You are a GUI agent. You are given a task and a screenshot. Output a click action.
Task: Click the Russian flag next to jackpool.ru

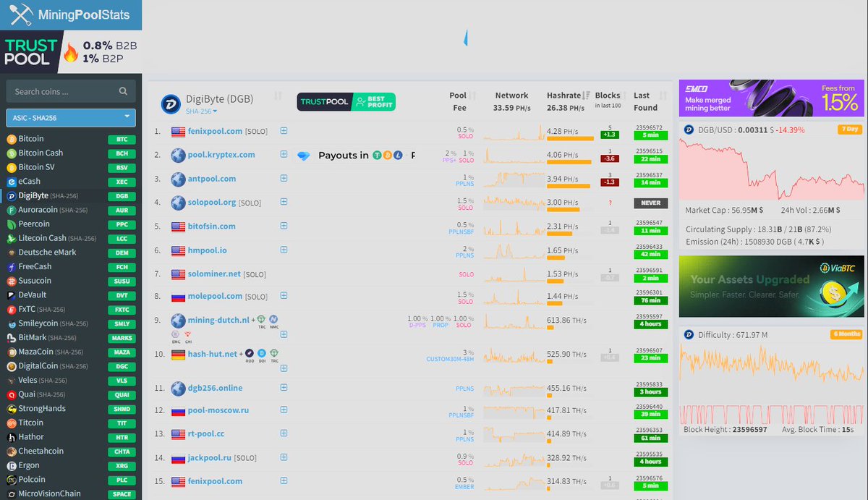[x=178, y=458]
